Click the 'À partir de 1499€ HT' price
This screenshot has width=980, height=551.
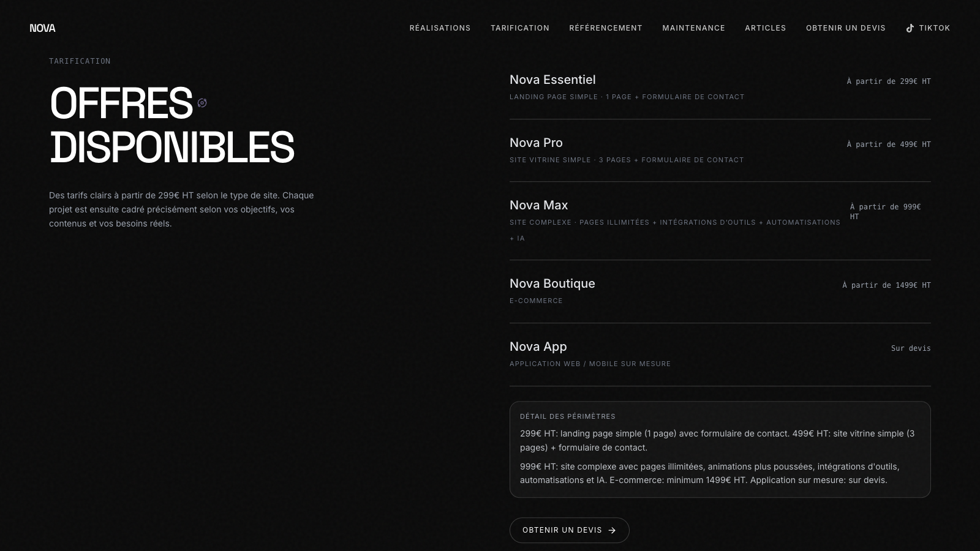[x=886, y=285]
